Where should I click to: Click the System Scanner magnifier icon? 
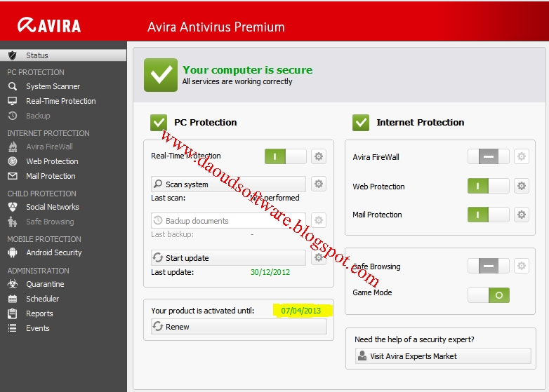point(13,86)
